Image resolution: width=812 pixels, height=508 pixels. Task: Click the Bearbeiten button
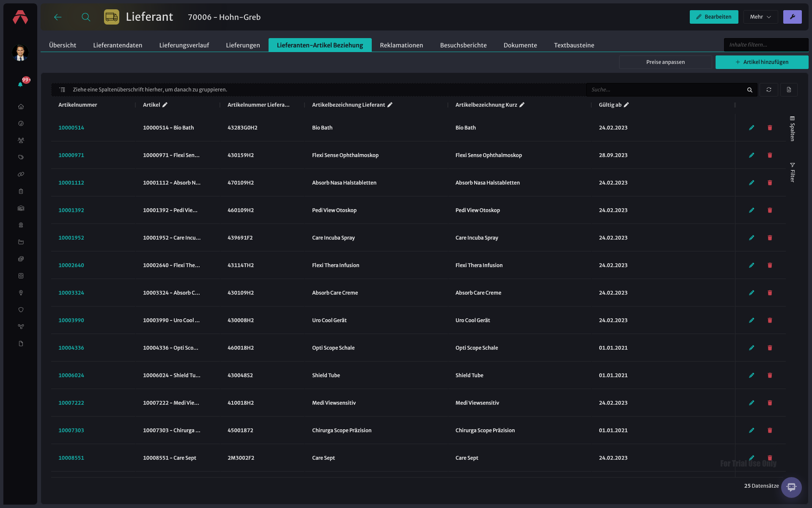(x=714, y=17)
